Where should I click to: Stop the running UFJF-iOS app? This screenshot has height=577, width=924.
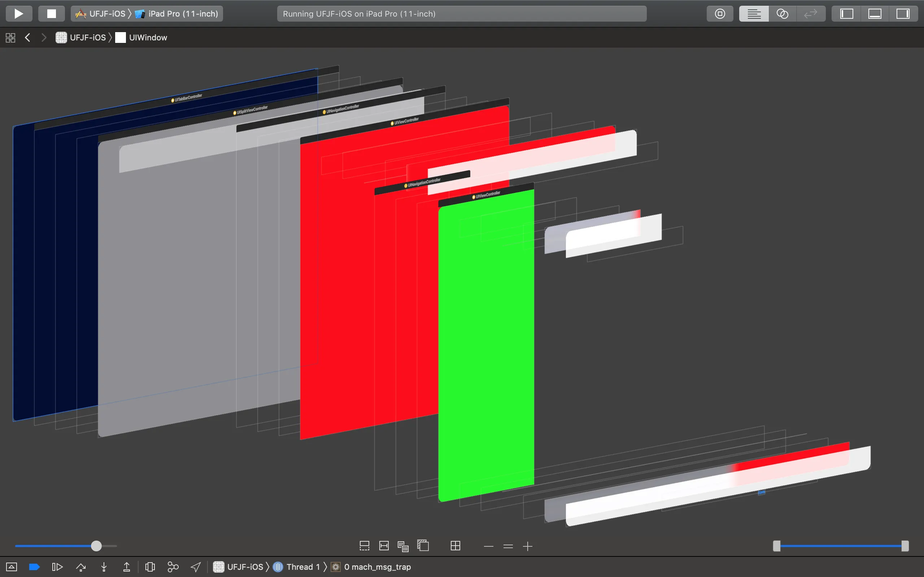tap(51, 14)
